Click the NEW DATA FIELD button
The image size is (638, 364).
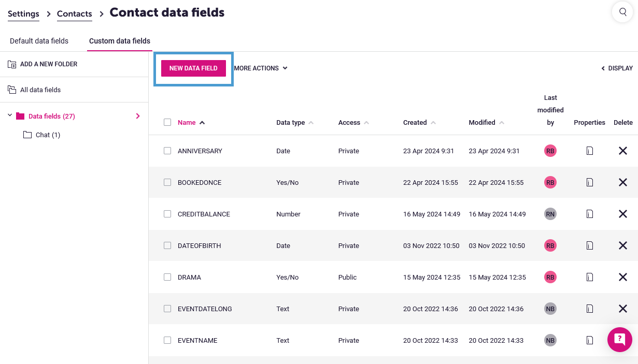193,68
